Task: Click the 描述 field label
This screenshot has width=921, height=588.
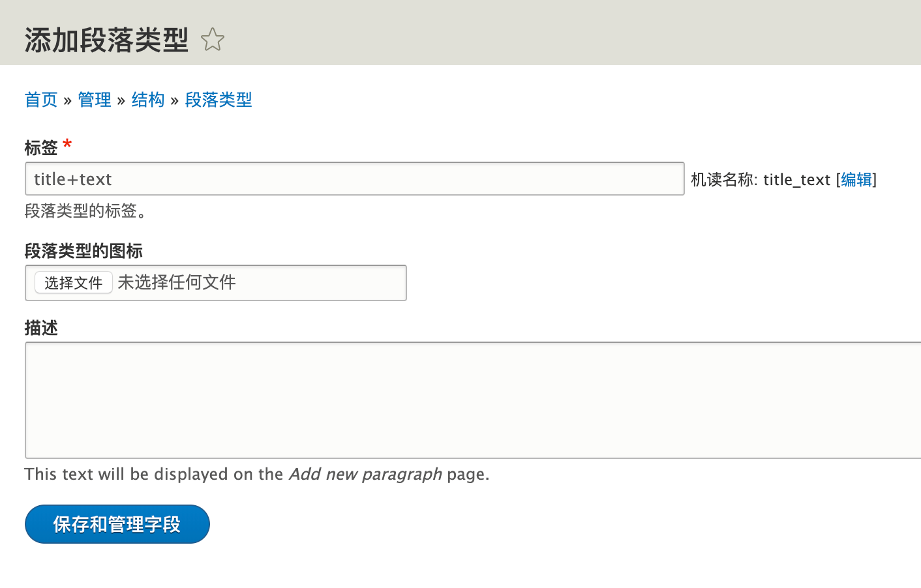Action: [41, 327]
